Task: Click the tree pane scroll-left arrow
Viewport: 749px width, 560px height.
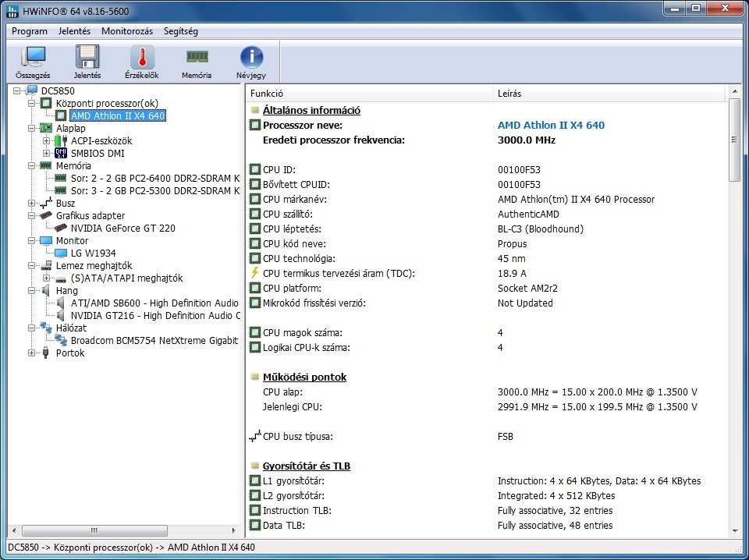Action: pos(14,530)
